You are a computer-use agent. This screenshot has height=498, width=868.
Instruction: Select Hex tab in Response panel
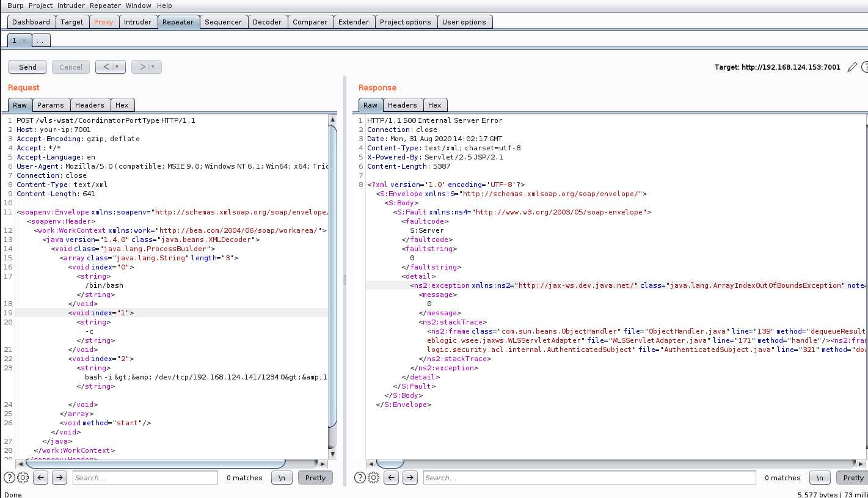435,105
